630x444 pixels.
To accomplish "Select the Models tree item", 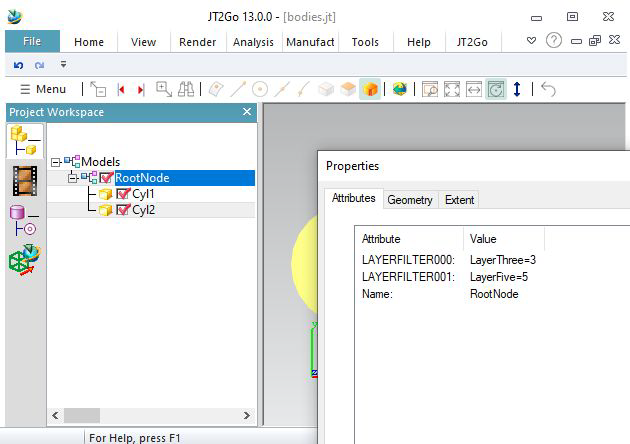I will pyautogui.click(x=100, y=162).
